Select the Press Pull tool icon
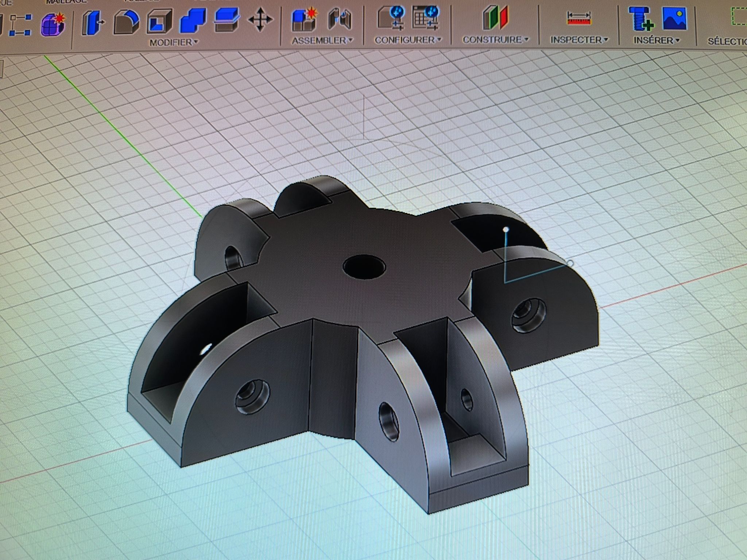The width and height of the screenshot is (747, 560). click(92, 22)
